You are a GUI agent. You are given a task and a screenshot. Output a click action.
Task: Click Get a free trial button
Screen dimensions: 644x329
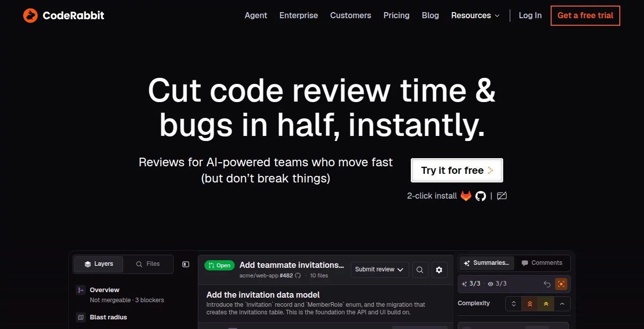click(x=585, y=16)
